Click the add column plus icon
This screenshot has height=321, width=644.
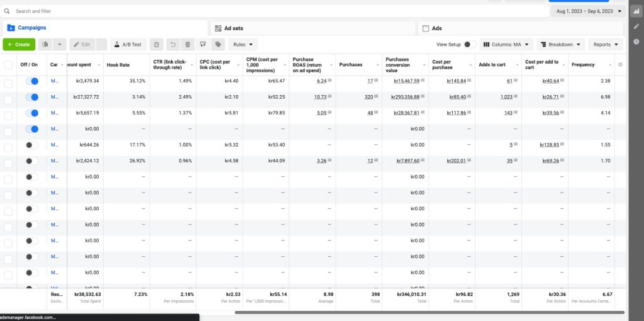(x=620, y=64)
